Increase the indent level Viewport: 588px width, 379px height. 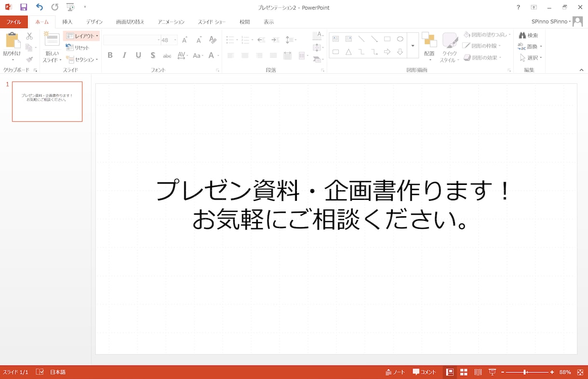[x=275, y=40]
